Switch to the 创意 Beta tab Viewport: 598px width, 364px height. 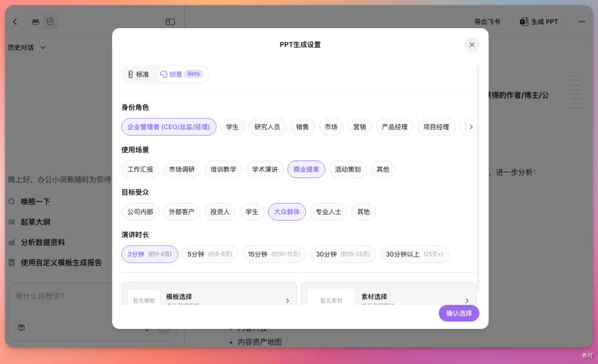point(182,74)
